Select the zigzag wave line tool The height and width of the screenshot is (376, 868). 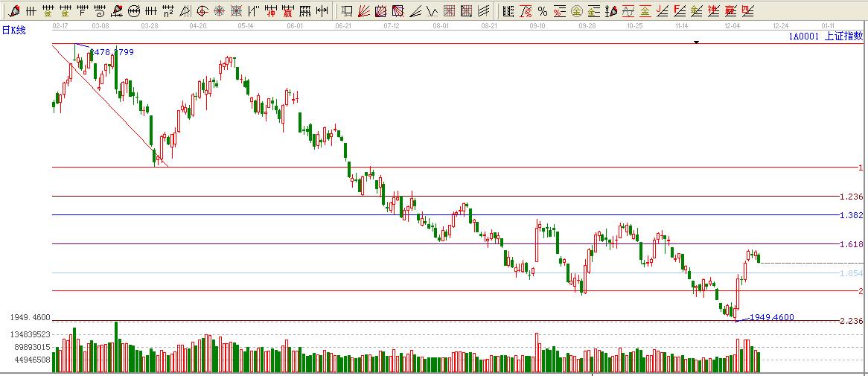432,10
